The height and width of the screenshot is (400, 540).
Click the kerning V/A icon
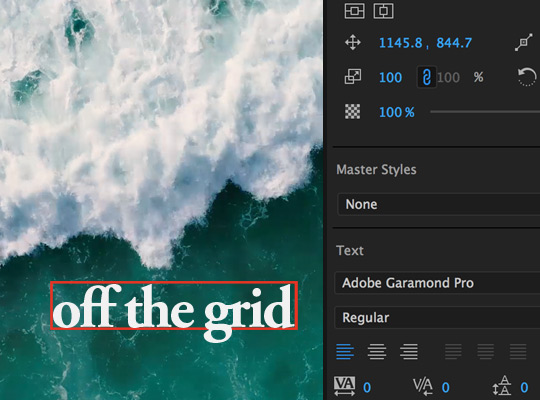(x=423, y=386)
